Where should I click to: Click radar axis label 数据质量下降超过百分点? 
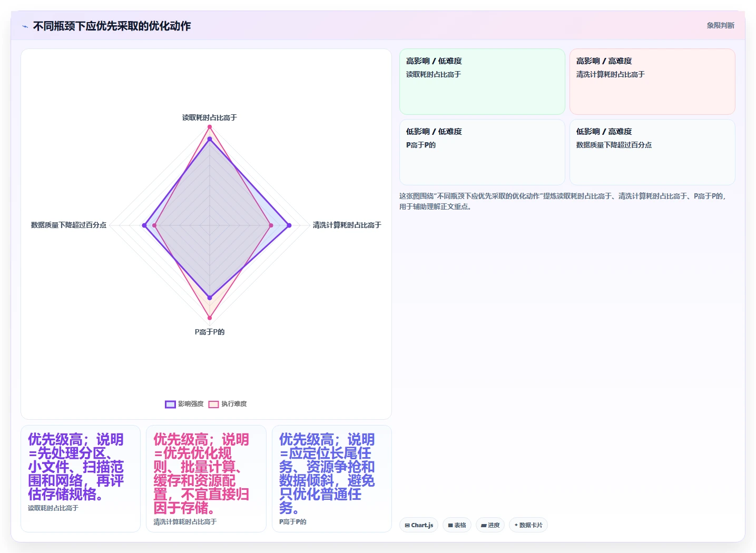pyautogui.click(x=68, y=225)
